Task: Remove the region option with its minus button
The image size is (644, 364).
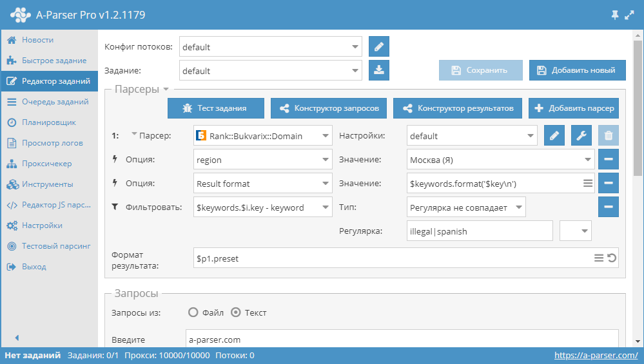Action: point(609,159)
